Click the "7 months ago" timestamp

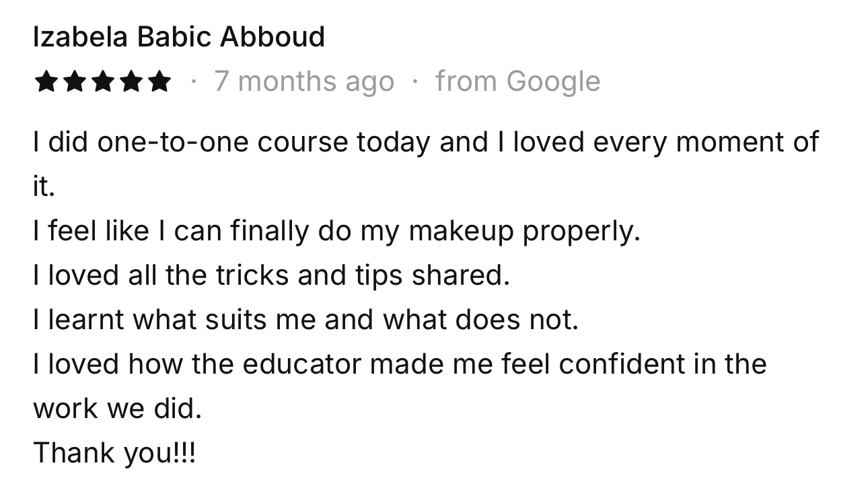pos(304,82)
